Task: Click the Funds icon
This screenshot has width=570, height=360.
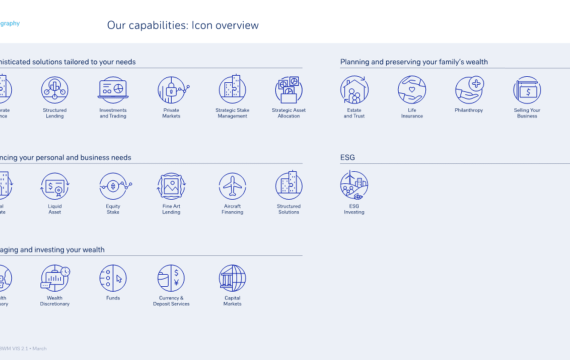Action: 113,278
